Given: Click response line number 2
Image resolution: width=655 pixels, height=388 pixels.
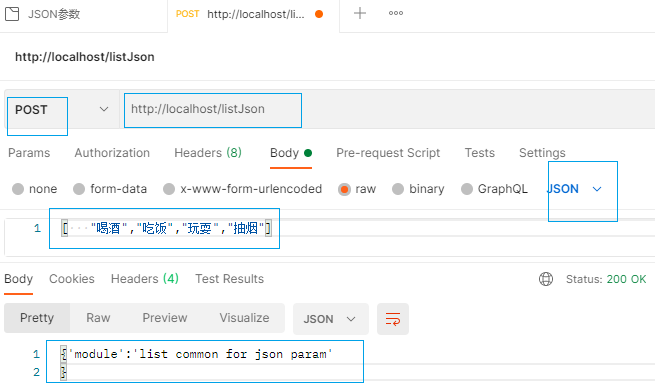Looking at the screenshot, I should pyautogui.click(x=36, y=372).
